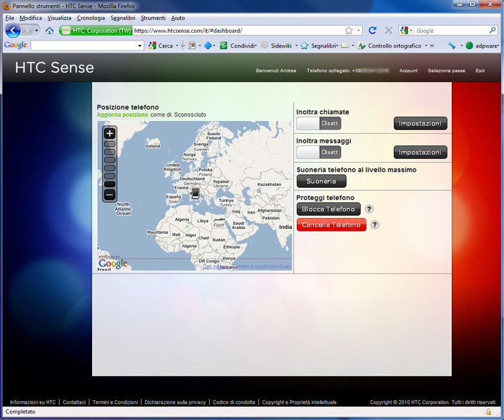Image resolution: width=504 pixels, height=420 pixels.
Task: Bookmark this page with the star icon
Action: pos(349,30)
